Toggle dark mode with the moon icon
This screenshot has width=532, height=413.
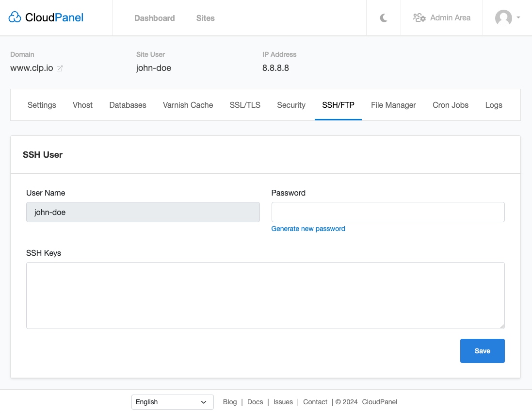pos(383,17)
